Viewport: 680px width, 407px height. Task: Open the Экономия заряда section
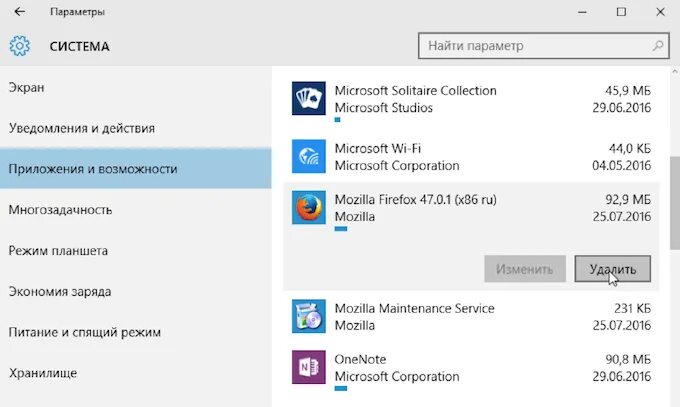tap(67, 292)
